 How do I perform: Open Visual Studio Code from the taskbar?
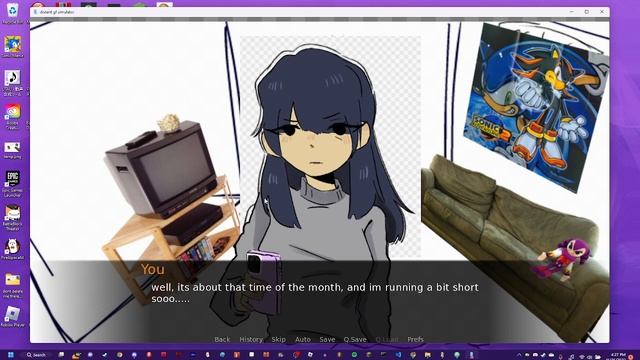(398, 355)
